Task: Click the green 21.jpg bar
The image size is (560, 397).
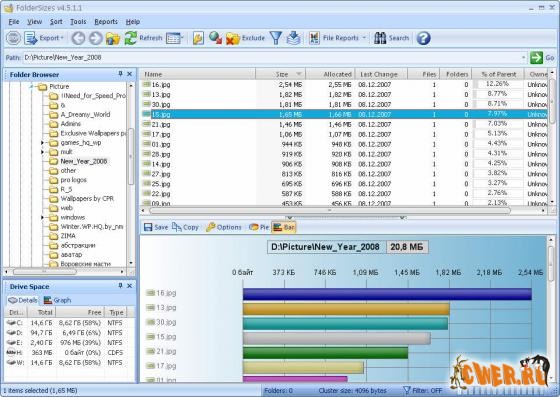Action: click(325, 353)
